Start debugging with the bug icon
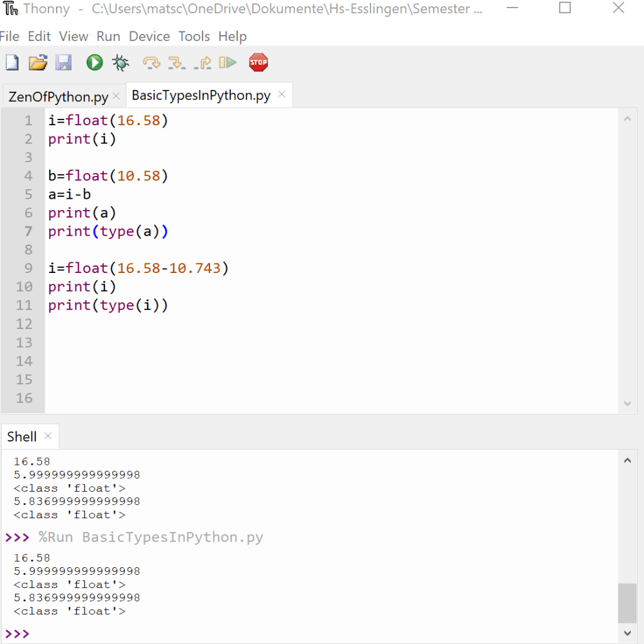Viewport: 644px width, 644px height. click(120, 62)
